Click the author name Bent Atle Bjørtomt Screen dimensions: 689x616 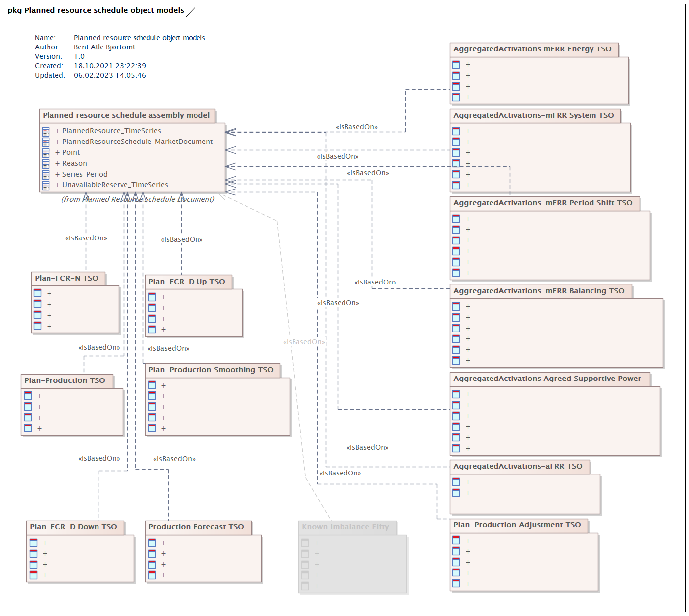pos(104,47)
